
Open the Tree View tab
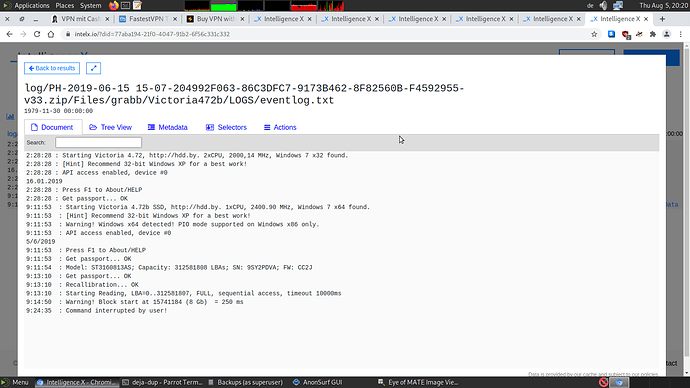[x=110, y=127]
